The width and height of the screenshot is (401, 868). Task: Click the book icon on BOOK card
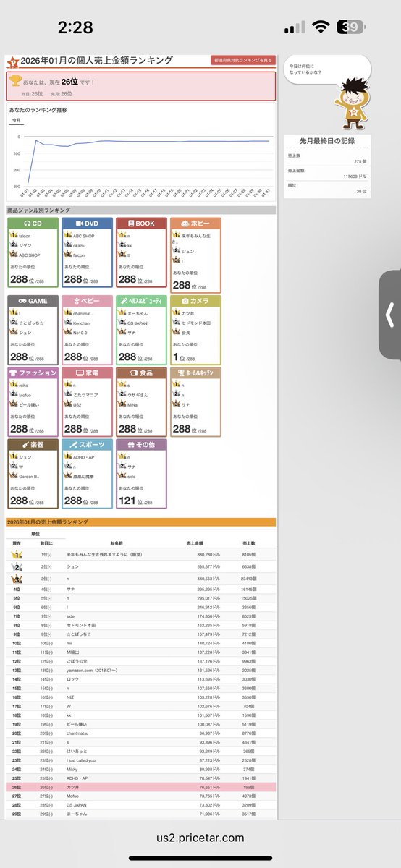point(130,224)
